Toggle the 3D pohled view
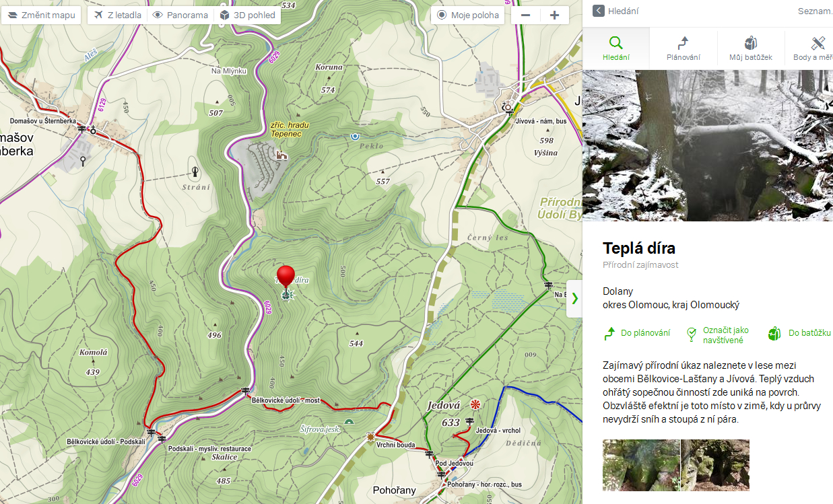Image resolution: width=833 pixels, height=504 pixels. 248,15
